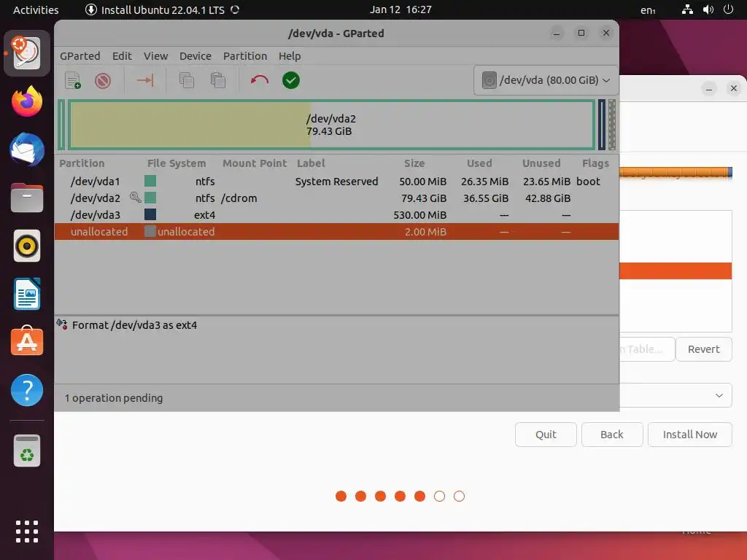Viewport: 747px width, 560px height.
Task: Select the /dev/vda3 partition row
Action: (x=336, y=214)
